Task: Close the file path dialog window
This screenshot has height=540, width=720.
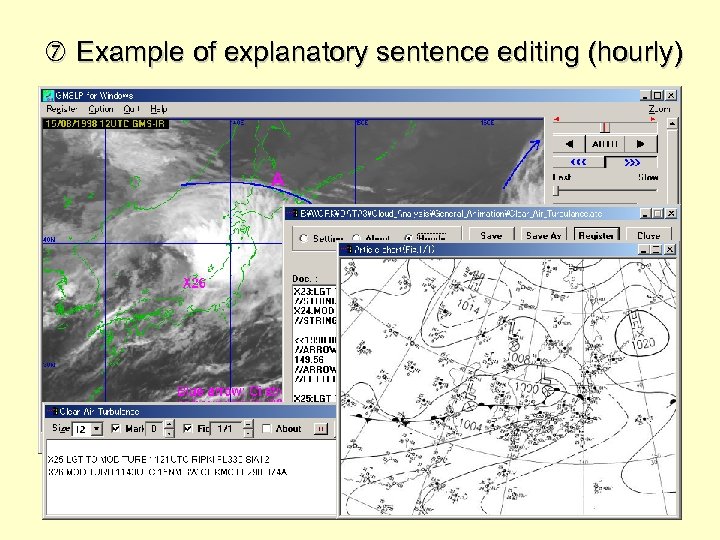Action: click(671, 214)
